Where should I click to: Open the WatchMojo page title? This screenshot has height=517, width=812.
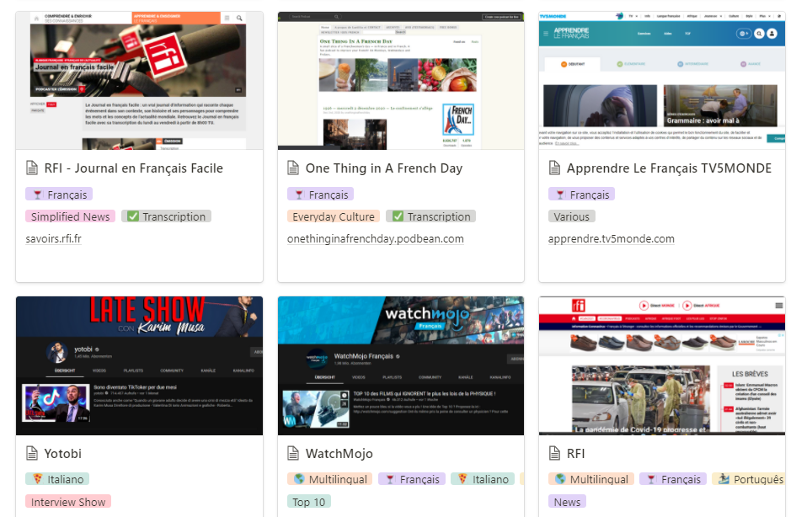click(339, 453)
